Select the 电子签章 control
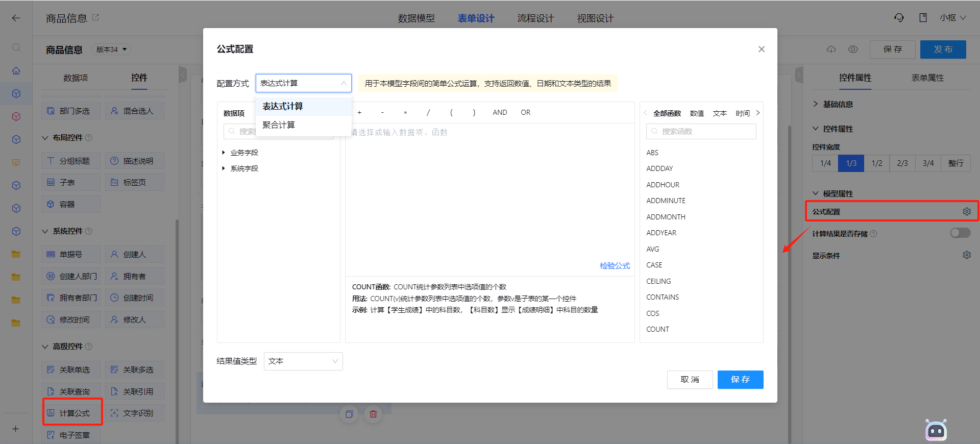980x444 pixels. [71, 435]
